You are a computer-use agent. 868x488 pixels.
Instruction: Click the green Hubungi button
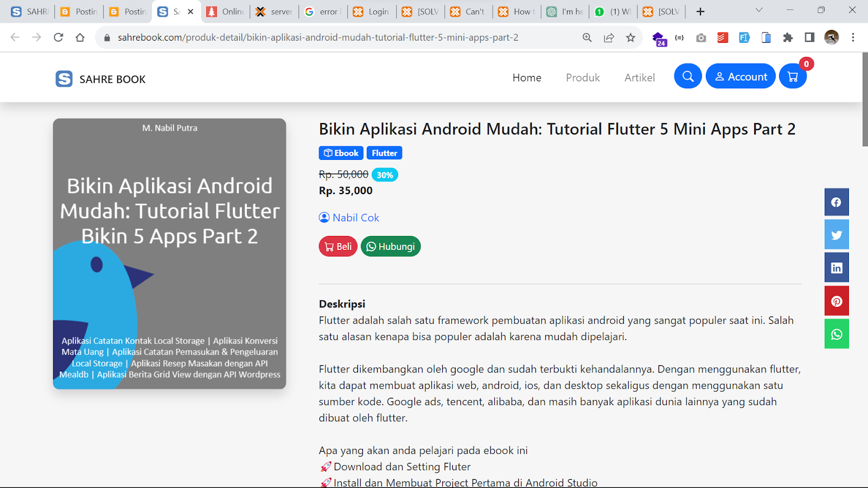pyautogui.click(x=391, y=246)
